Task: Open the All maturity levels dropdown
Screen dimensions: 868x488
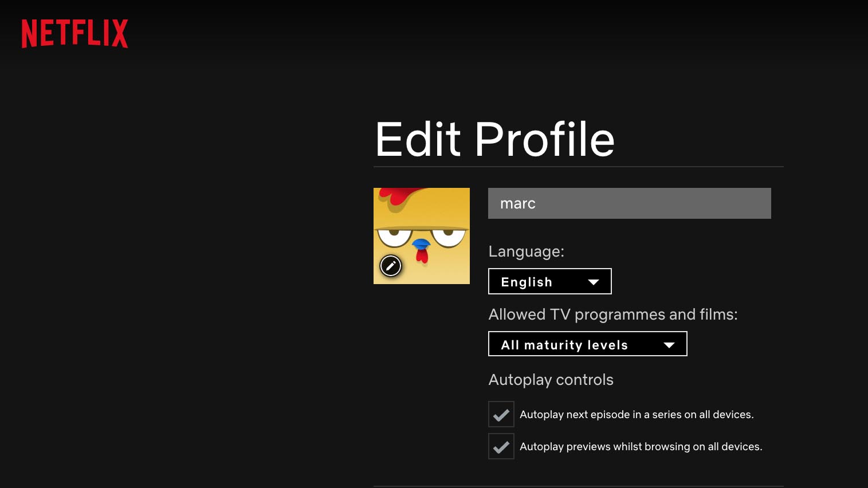Action: pyautogui.click(x=588, y=344)
